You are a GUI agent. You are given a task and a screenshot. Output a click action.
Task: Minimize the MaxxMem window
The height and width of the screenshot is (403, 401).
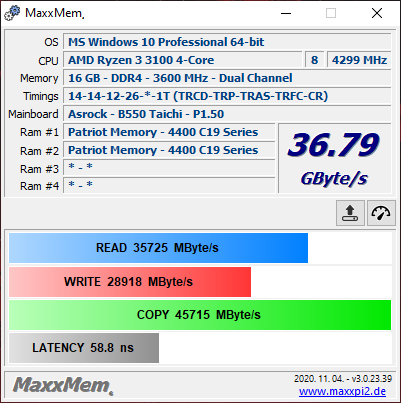[286, 13]
